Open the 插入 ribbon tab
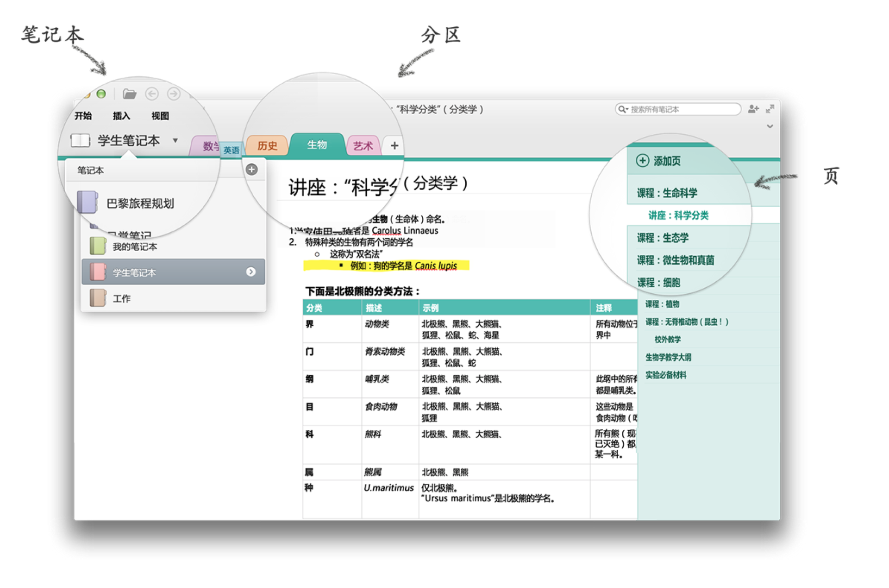This screenshot has width=889, height=588. point(121,116)
